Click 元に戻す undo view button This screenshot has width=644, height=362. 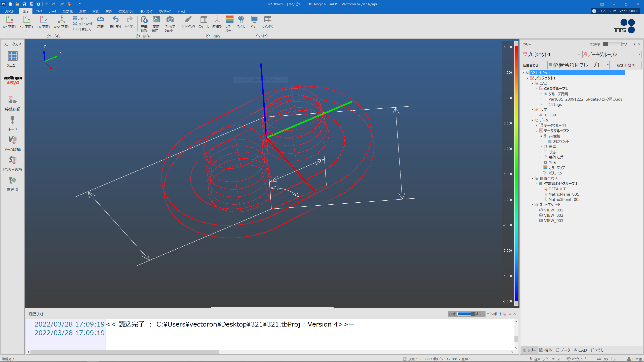click(x=115, y=22)
